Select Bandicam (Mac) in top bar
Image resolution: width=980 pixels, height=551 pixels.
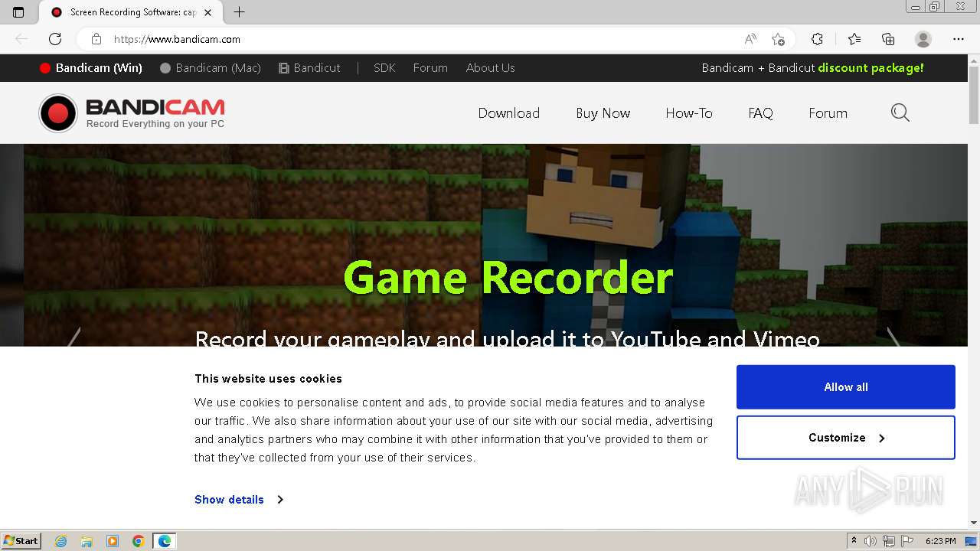point(211,68)
